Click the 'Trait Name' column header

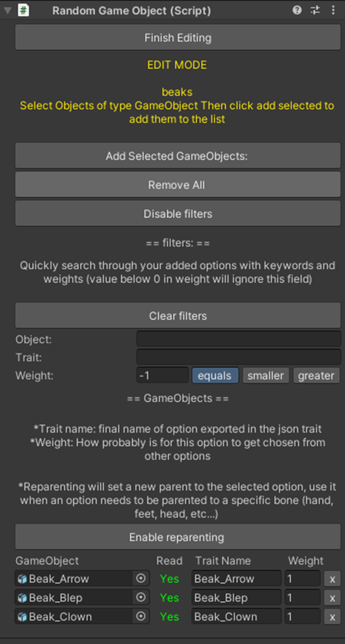(x=223, y=561)
